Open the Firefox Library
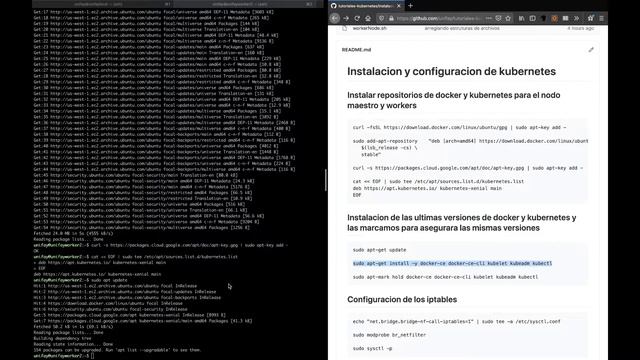 tap(522, 18)
